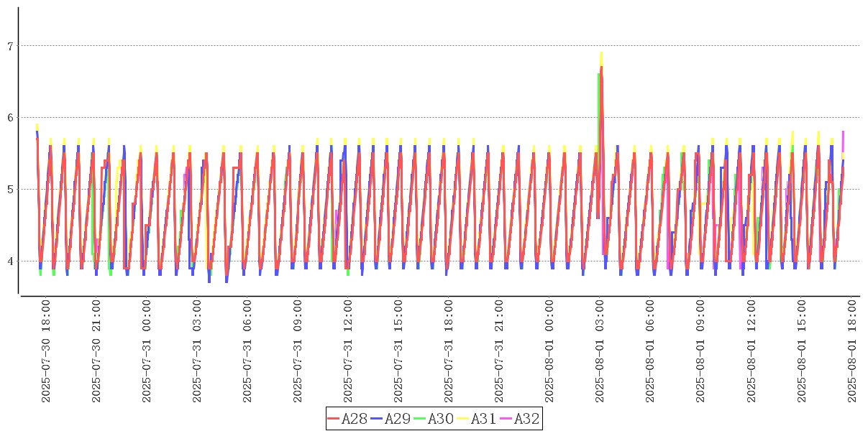Toggle the A28 series label in legend
Viewport: 868px width, 431px height.
coord(354,419)
